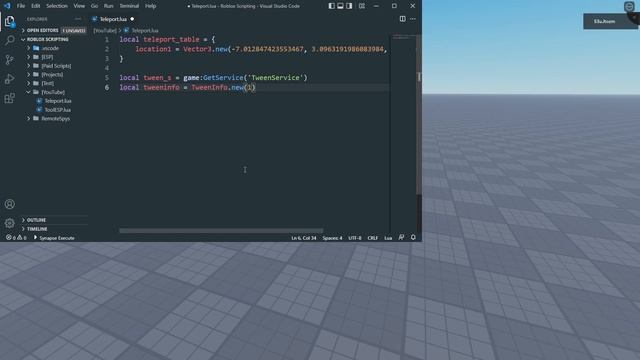Open the errors and warnings status item
Image resolution: width=640 pixels, height=360 pixels.
16,238
